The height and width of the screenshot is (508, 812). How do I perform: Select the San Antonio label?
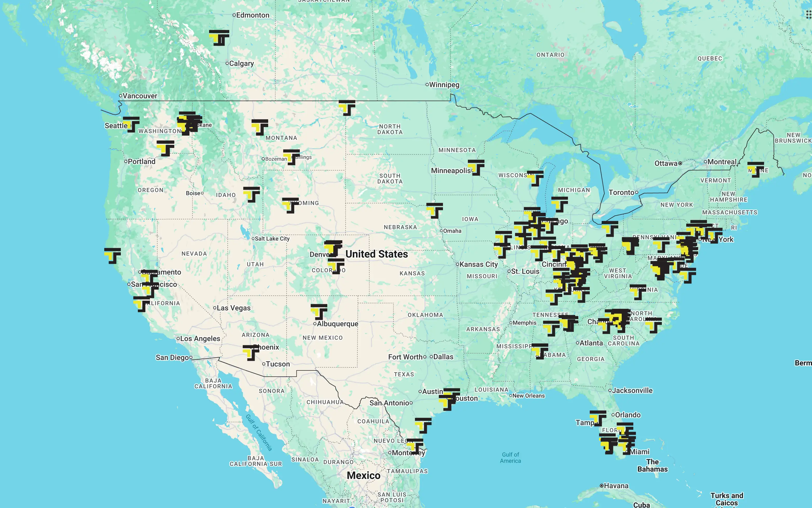pos(389,403)
